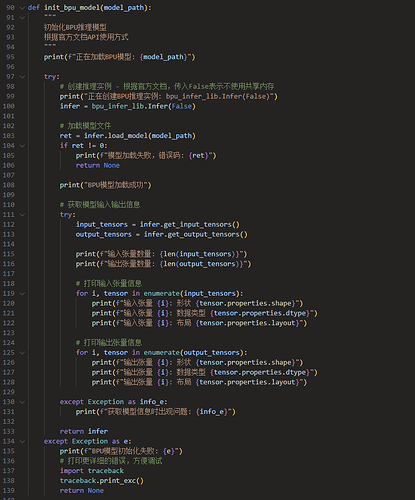Fold the output_tensors for loop on line 125

[22, 353]
